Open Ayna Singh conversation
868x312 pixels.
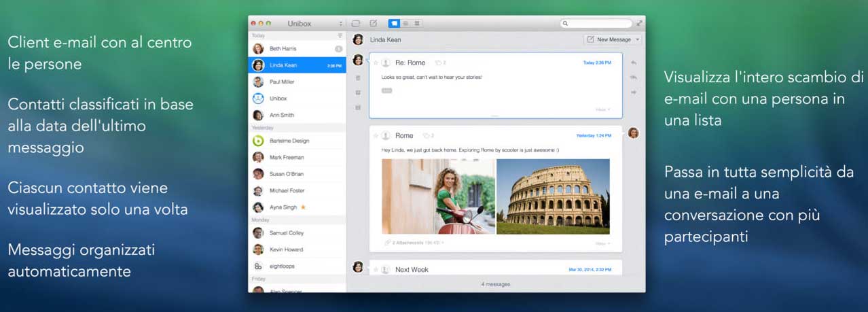tap(297, 207)
